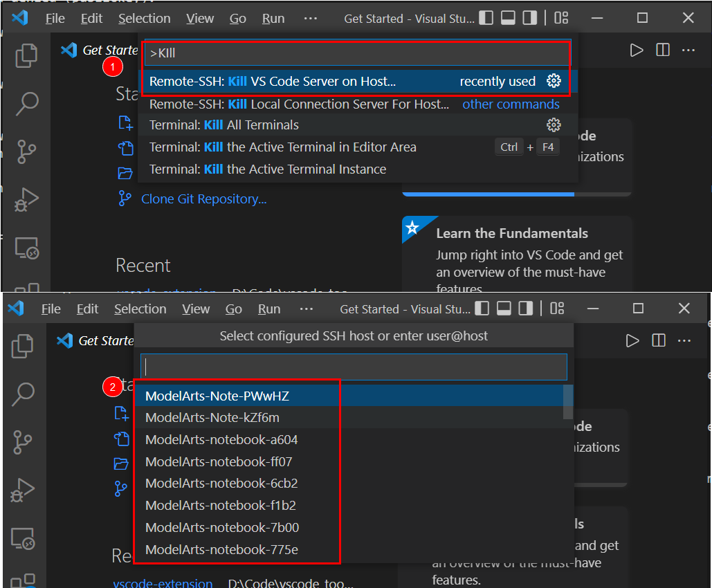The width and height of the screenshot is (712, 588).
Task: Open Explorer icon in top window activity bar
Action: point(26,56)
